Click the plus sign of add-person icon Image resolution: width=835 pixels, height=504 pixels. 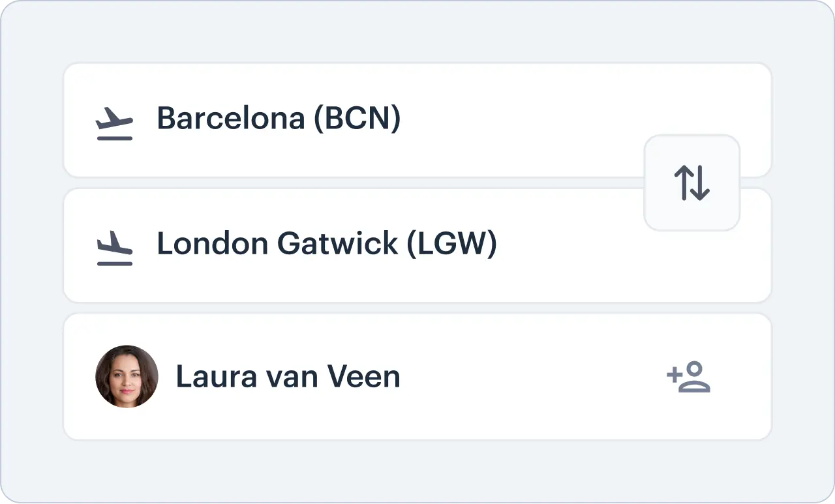[673, 375]
